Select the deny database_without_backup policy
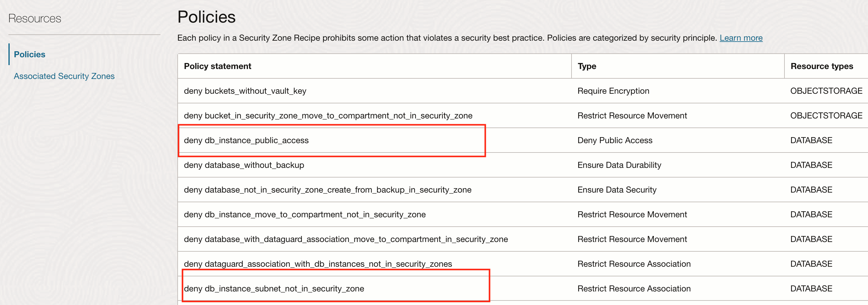The image size is (868, 305). tap(244, 165)
